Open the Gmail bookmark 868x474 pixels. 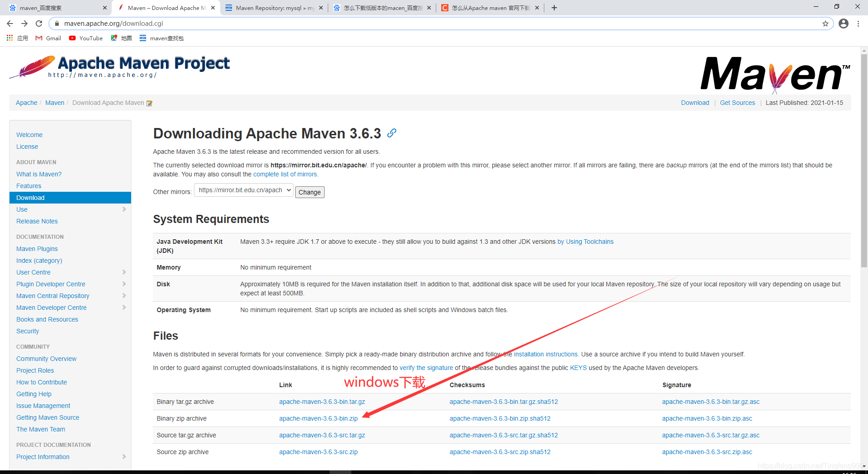48,38
